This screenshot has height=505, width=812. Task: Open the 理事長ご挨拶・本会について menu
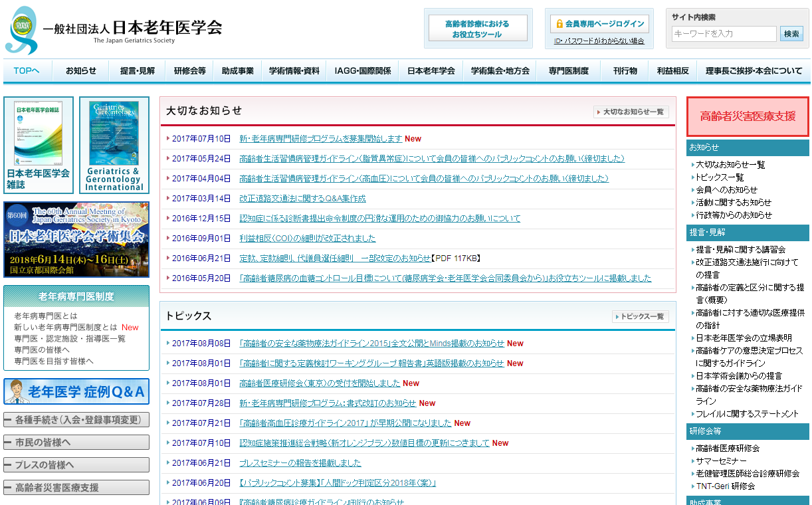(x=754, y=70)
